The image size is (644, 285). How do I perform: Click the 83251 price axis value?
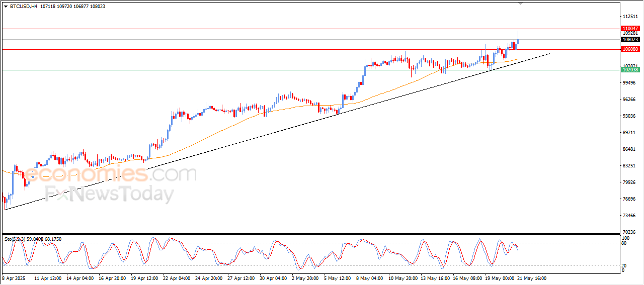pyautogui.click(x=630, y=165)
